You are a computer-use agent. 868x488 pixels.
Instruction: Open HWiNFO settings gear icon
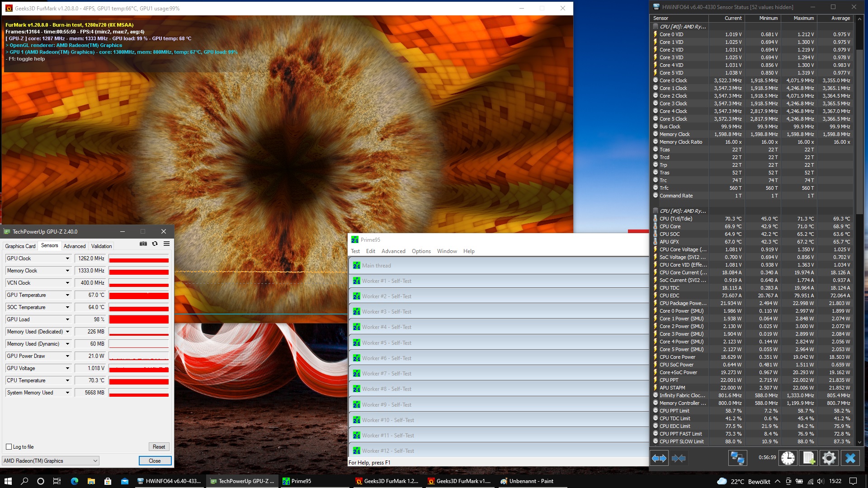point(829,458)
